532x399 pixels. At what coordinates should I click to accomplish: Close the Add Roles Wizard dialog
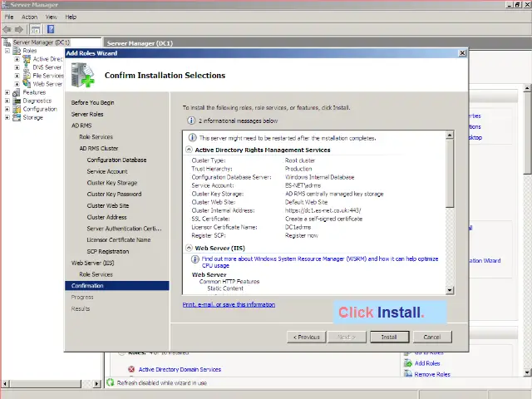point(462,53)
